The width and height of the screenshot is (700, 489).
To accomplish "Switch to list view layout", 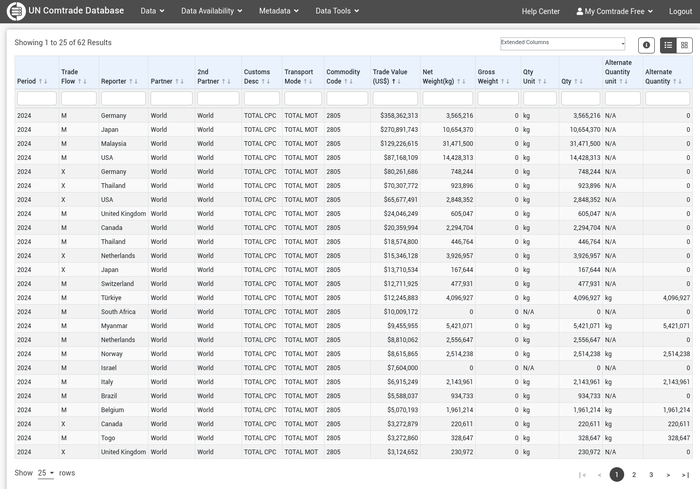I will click(668, 45).
